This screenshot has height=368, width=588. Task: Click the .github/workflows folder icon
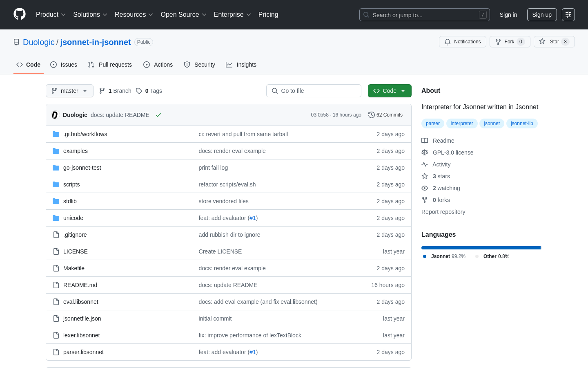[56, 134]
